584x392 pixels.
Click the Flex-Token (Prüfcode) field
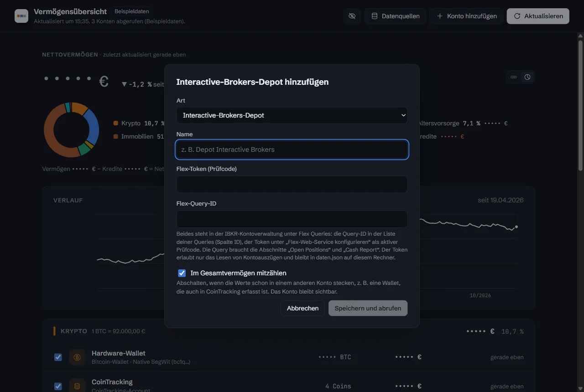pyautogui.click(x=292, y=184)
